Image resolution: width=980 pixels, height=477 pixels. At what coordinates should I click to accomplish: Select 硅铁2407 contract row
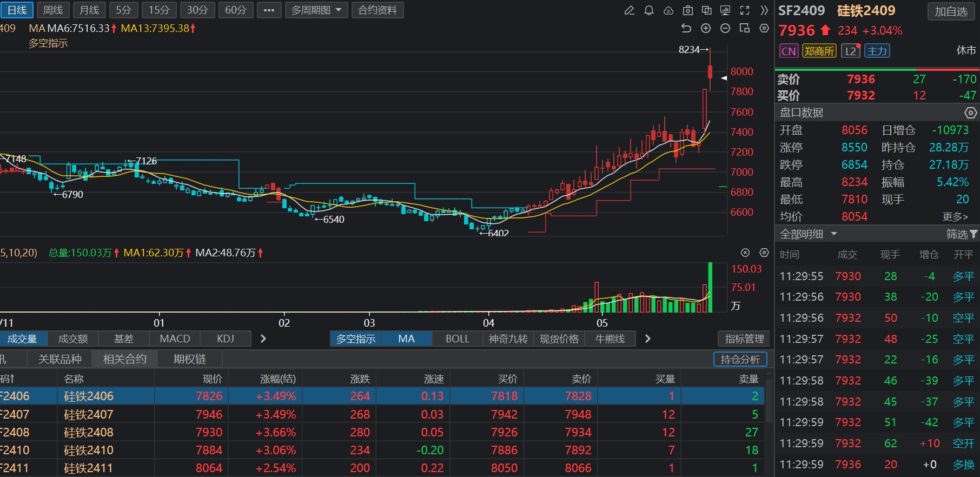click(382, 414)
